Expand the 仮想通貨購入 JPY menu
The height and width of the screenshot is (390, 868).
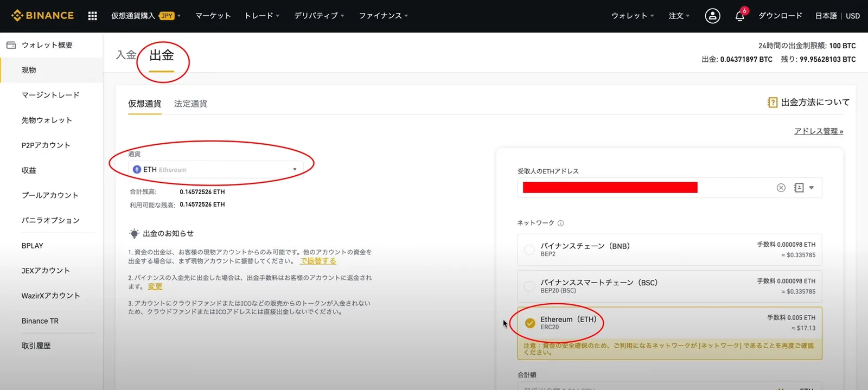(x=146, y=16)
